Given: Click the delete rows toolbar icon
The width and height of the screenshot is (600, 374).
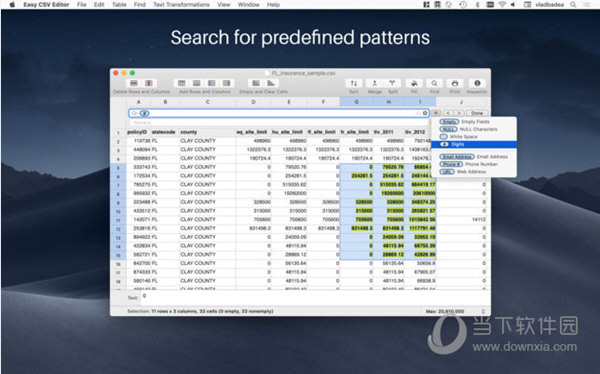Looking at the screenshot, I should 134,83.
